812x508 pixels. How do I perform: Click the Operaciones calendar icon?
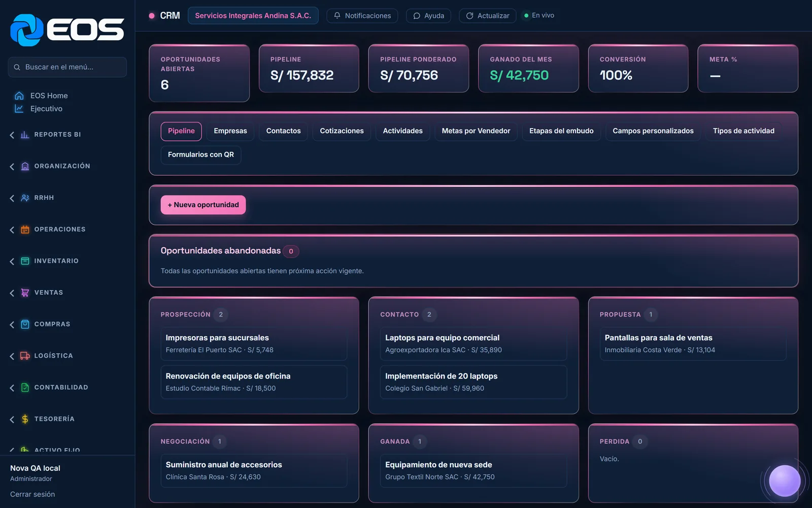coord(25,230)
